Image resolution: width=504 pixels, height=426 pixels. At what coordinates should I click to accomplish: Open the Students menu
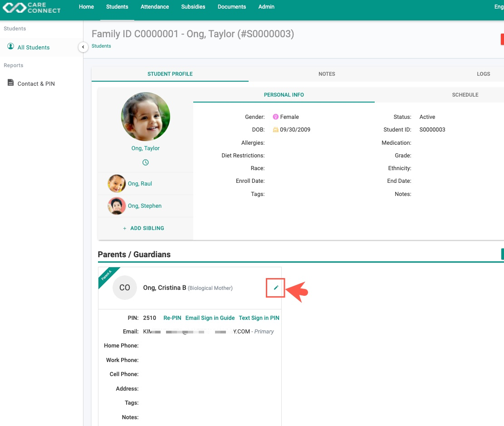(117, 7)
